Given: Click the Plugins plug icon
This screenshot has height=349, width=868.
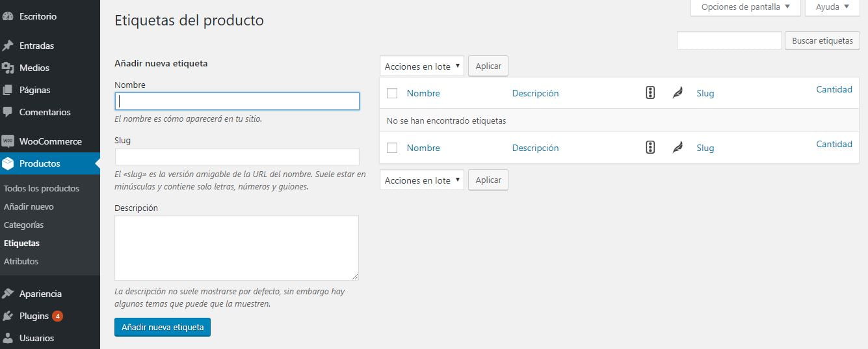Looking at the screenshot, I should (8, 316).
